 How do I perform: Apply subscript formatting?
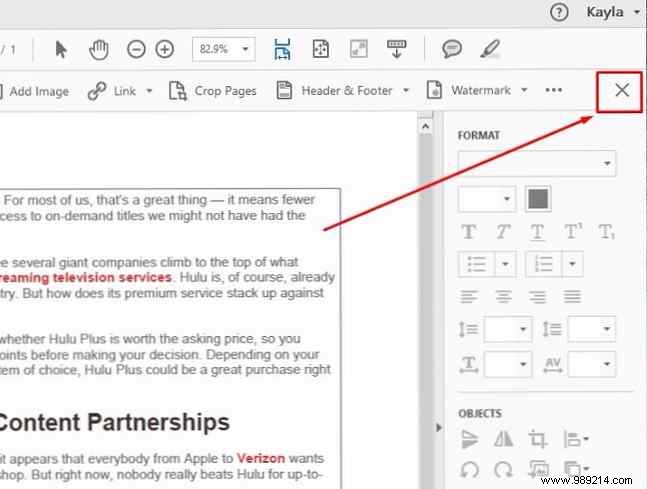click(x=607, y=232)
